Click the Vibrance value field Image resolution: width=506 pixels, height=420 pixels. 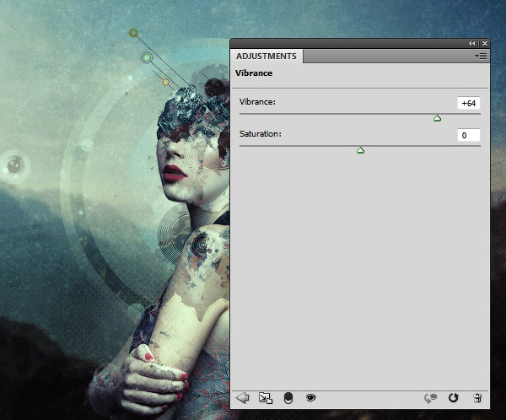(x=469, y=103)
